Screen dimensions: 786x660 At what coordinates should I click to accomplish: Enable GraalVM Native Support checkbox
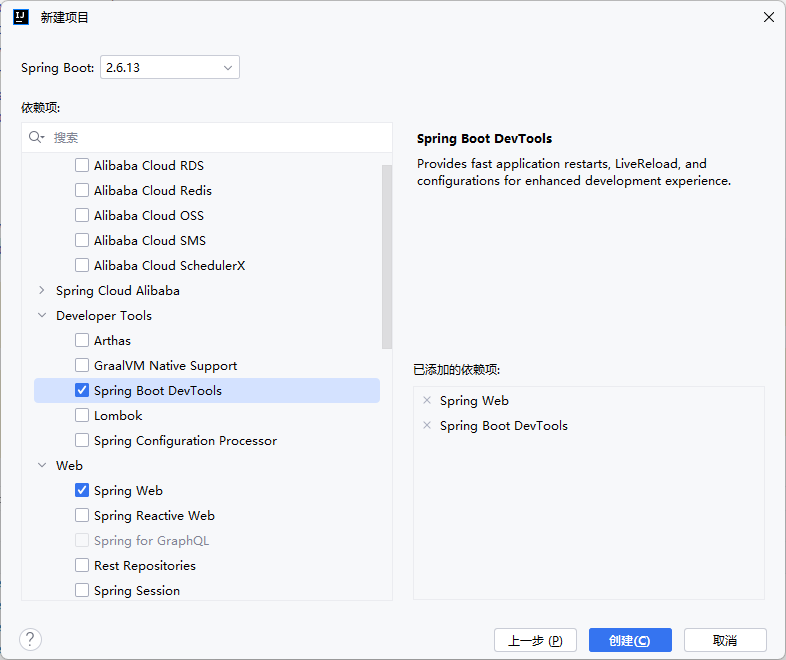[82, 365]
